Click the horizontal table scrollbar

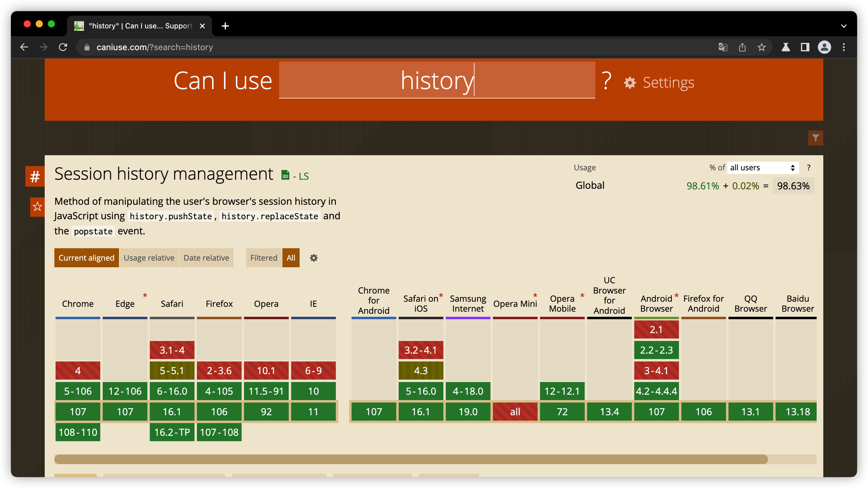click(410, 459)
